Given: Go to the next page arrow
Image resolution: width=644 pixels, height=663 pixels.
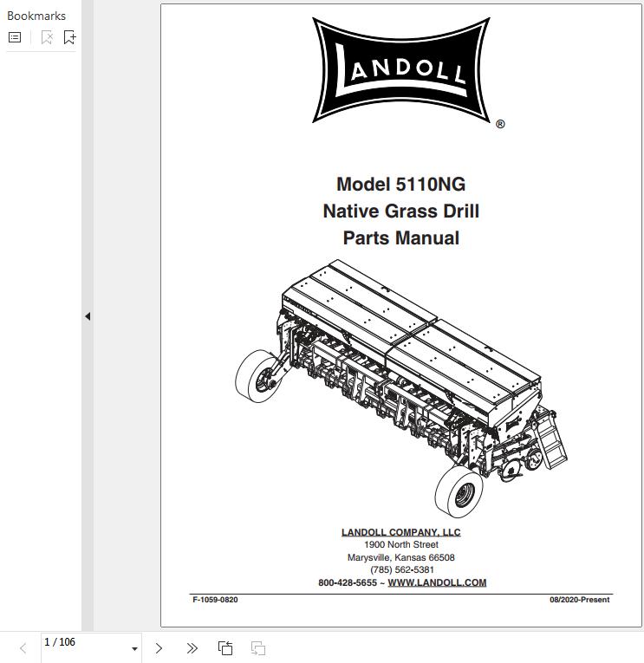Looking at the screenshot, I should 159,648.
